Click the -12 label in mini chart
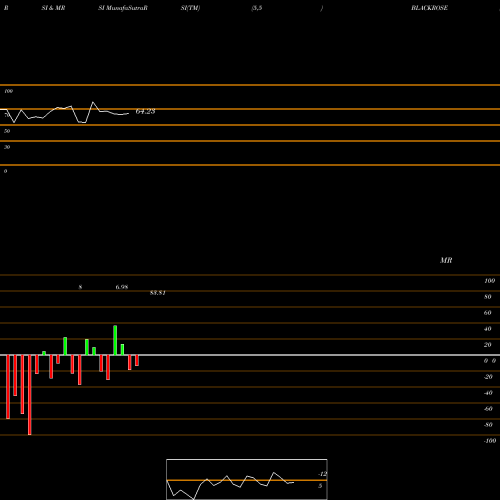This screenshot has height=500, width=500. (x=323, y=474)
